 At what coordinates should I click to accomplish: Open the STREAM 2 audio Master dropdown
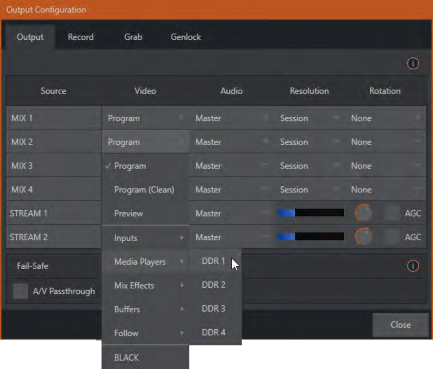tap(232, 237)
